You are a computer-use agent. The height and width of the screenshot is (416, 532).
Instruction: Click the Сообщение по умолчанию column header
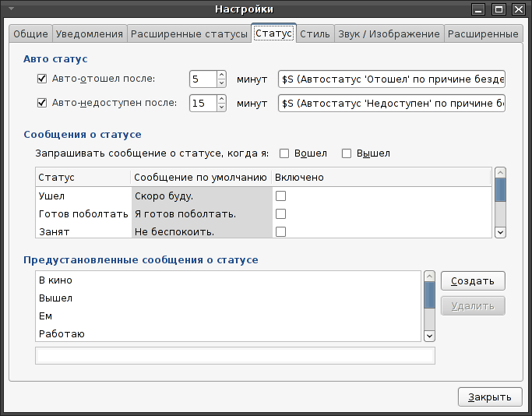(201, 178)
